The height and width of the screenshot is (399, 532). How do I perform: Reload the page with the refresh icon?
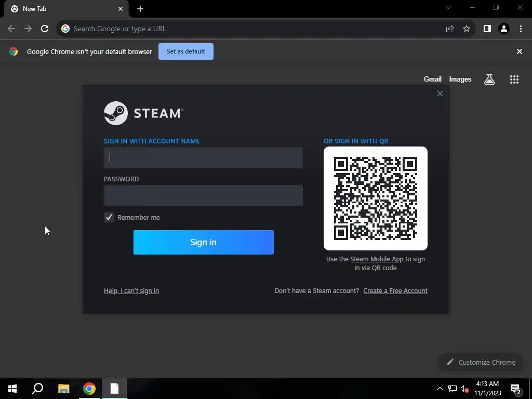tap(45, 29)
